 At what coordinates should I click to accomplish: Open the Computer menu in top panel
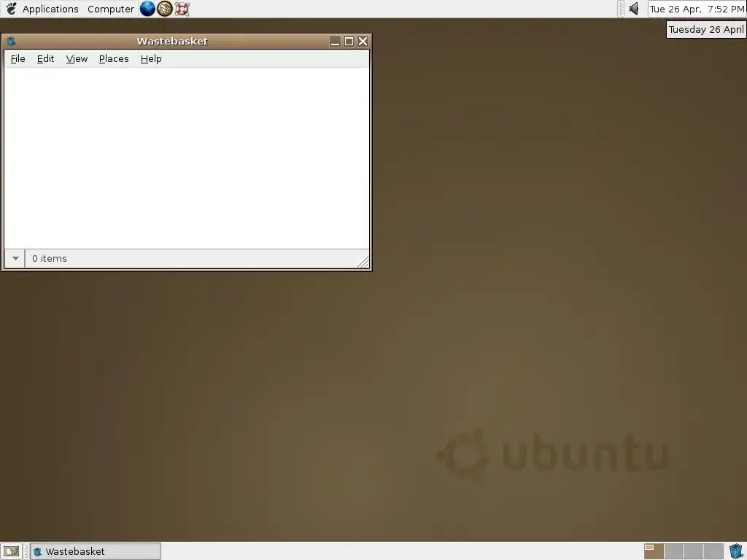point(111,9)
